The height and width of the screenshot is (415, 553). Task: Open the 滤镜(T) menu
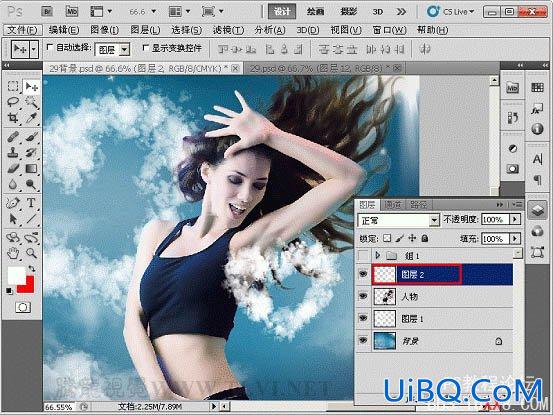228,30
